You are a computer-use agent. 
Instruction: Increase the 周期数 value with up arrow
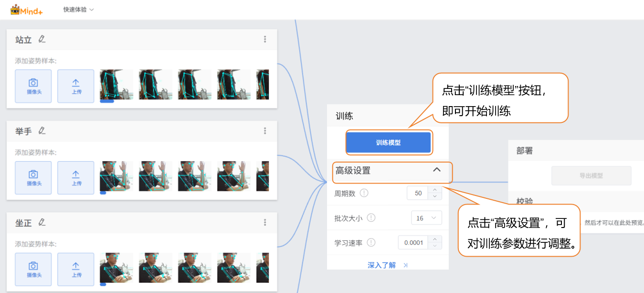[434, 190]
